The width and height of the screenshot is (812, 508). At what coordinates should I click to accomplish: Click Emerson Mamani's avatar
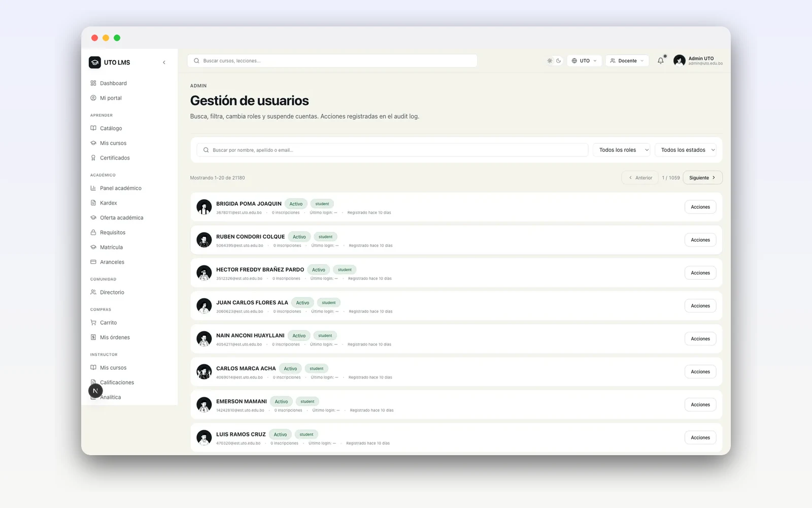[x=204, y=405]
